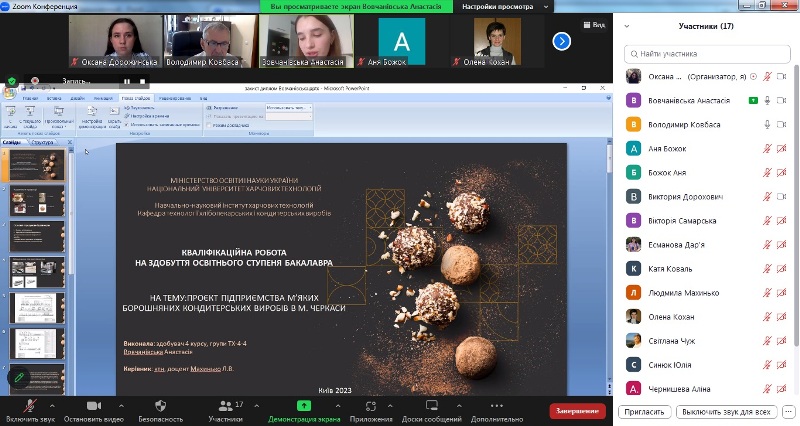Toggle Светлана Чуж muted microphone icon
This screenshot has width=800, height=426.
tap(767, 340)
